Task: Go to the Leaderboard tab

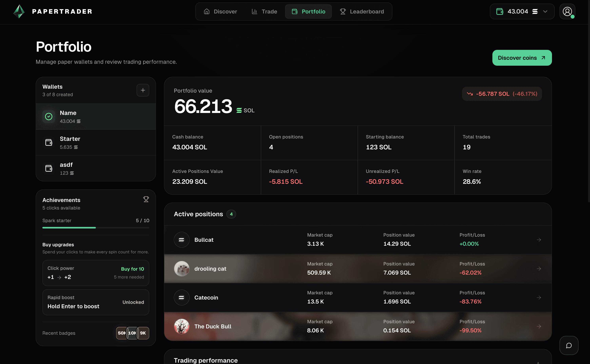Action: click(x=362, y=11)
